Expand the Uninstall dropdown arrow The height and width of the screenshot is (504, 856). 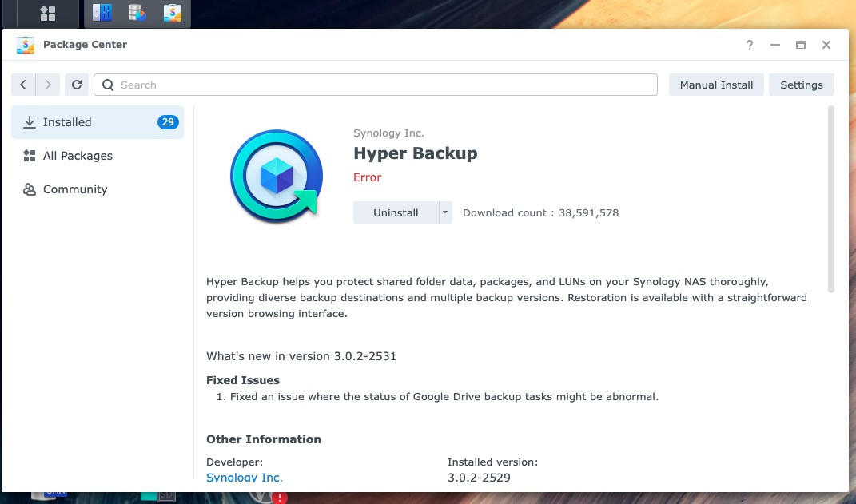[x=445, y=212]
